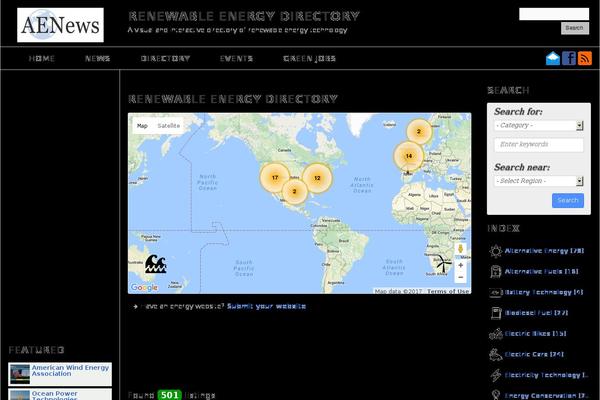Click the American Wind Energy Association thumbnail
The width and height of the screenshot is (600, 400).
[x=20, y=374]
